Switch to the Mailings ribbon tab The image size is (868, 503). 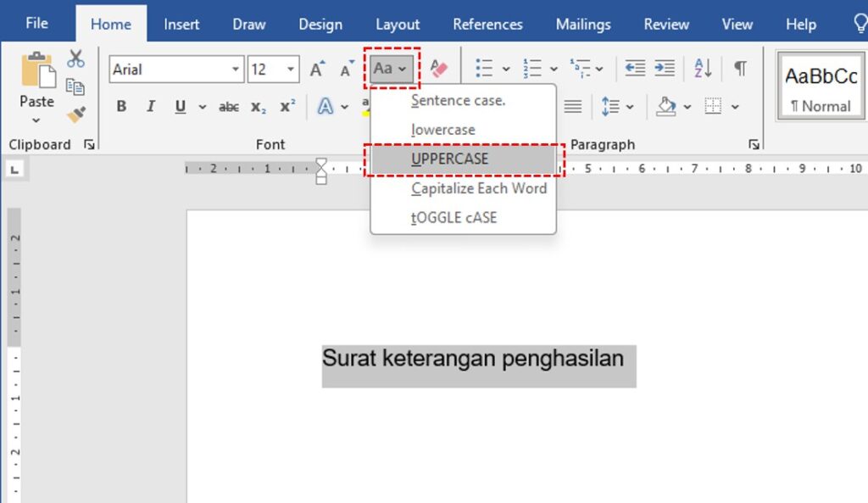[x=582, y=24]
